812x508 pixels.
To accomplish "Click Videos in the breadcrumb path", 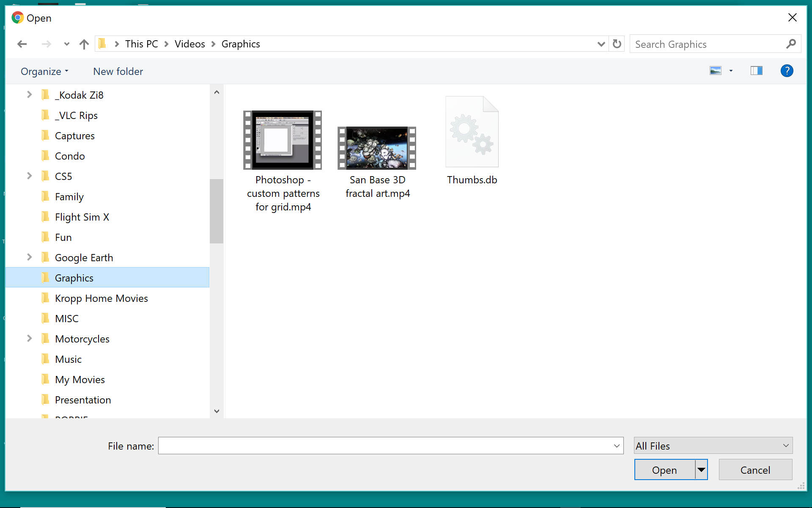I will 189,44.
